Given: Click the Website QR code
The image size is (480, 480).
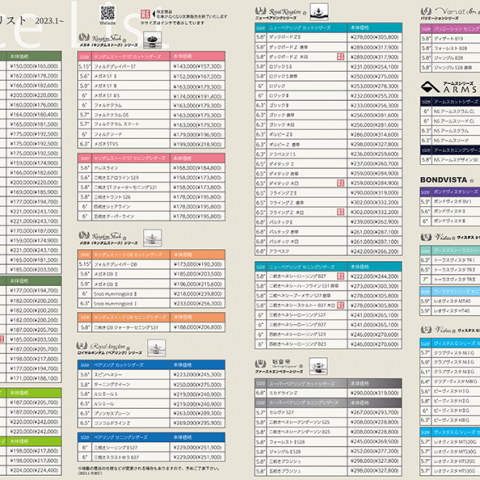Looking at the screenshot, I should pyautogui.click(x=107, y=13).
